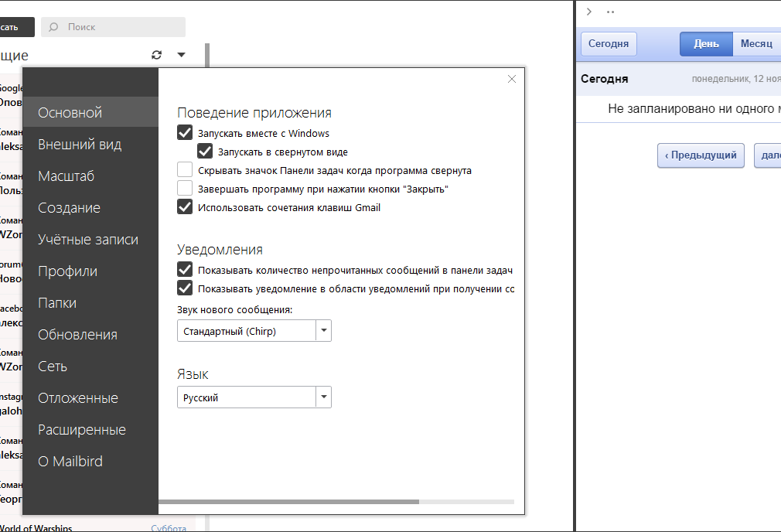Toggle Показывать уведомление в области уведомлений checkbox
Image resolution: width=781 pixels, height=532 pixels.
[185, 288]
